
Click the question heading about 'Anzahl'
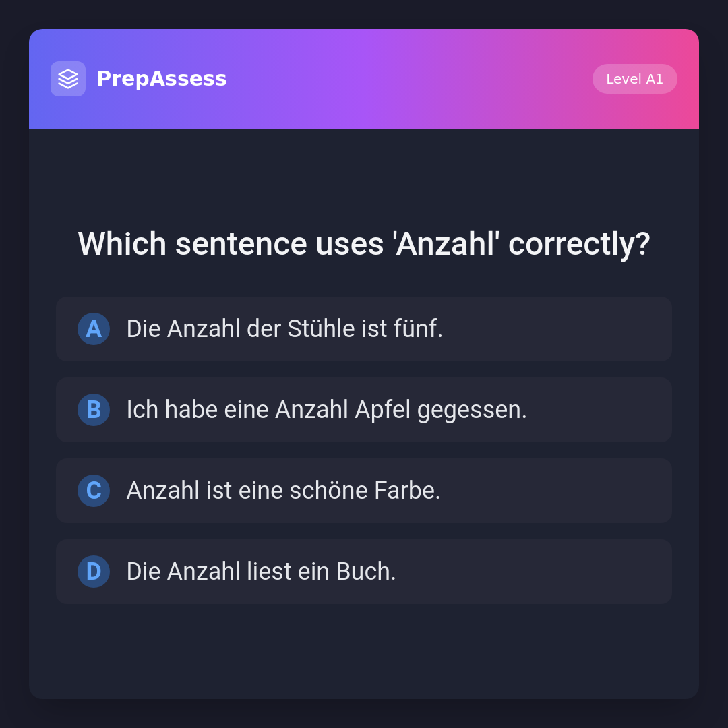pos(364,243)
